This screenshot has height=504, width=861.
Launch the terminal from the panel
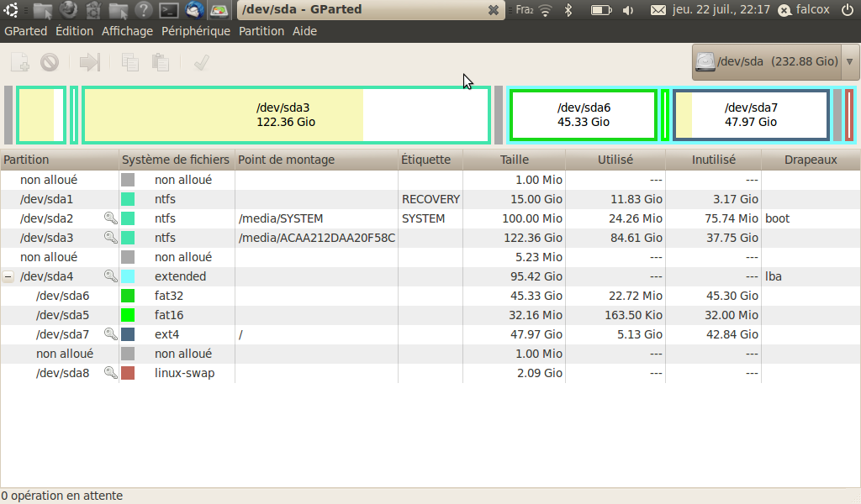168,9
